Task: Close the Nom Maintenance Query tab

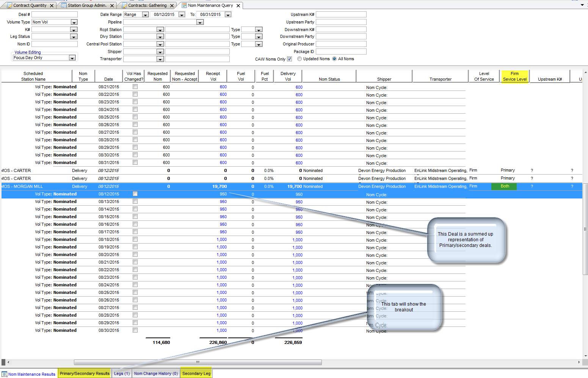Action: point(238,6)
